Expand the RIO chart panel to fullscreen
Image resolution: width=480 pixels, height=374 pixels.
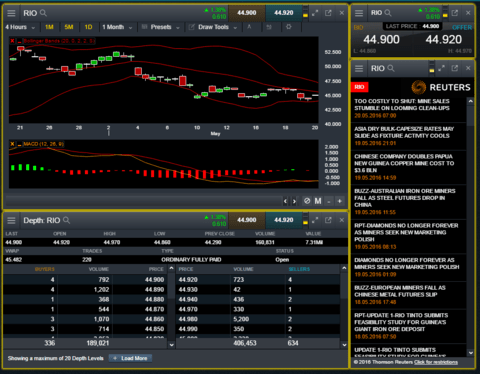tap(315, 13)
